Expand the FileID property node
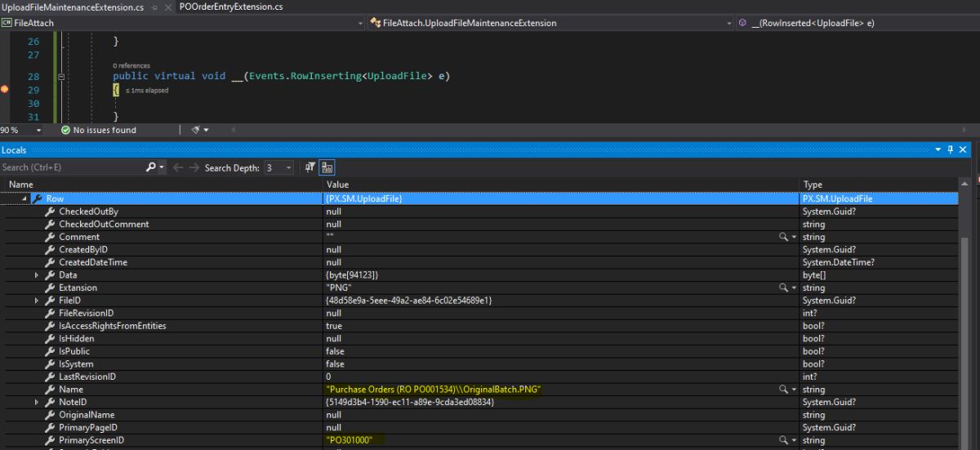980x450 pixels. click(x=37, y=301)
